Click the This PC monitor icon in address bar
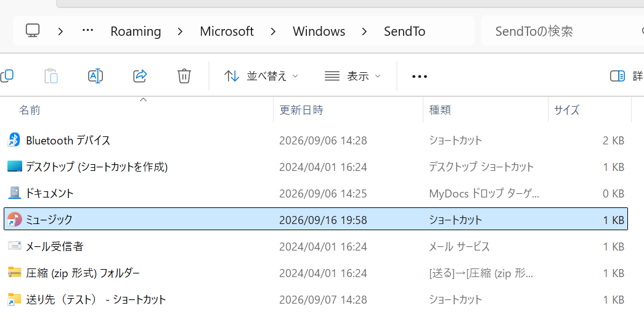 (33, 31)
